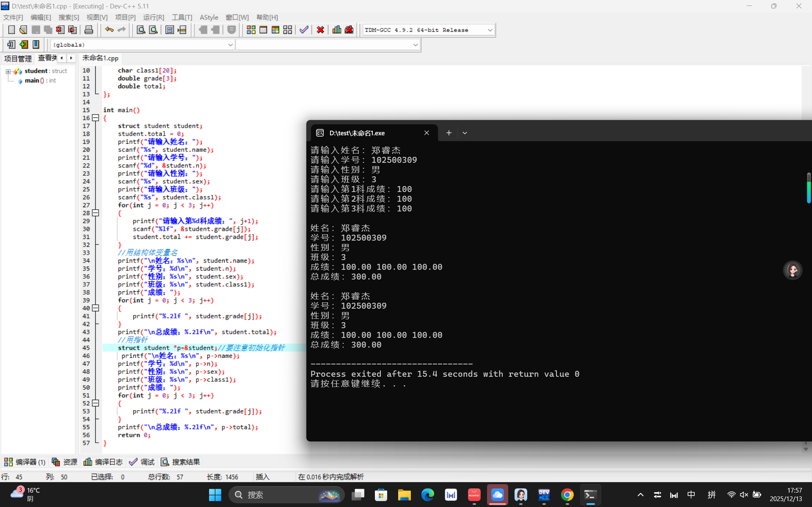This screenshot has width=812, height=507.
Task: Launch Google Chrome from the taskbar
Action: coord(567,495)
